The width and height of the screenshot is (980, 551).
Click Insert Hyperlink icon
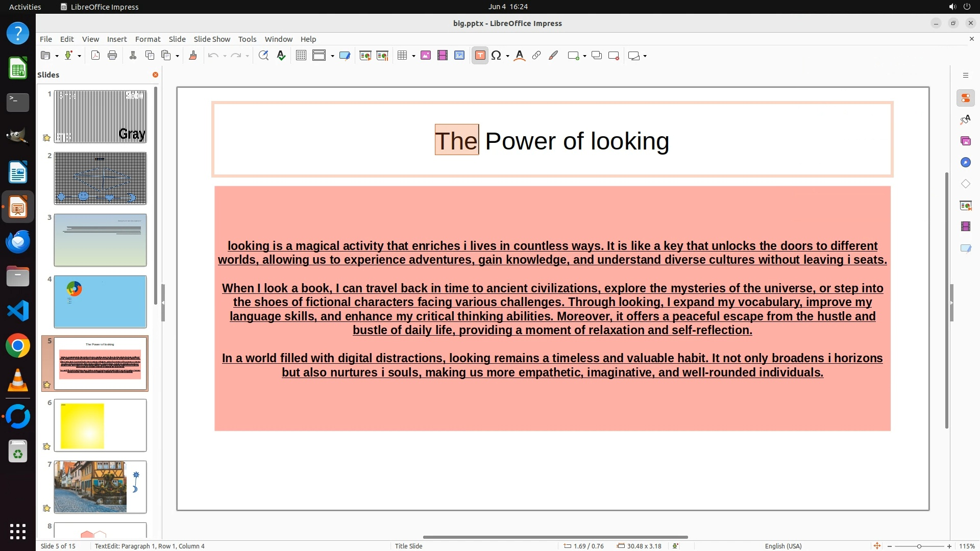536,56
